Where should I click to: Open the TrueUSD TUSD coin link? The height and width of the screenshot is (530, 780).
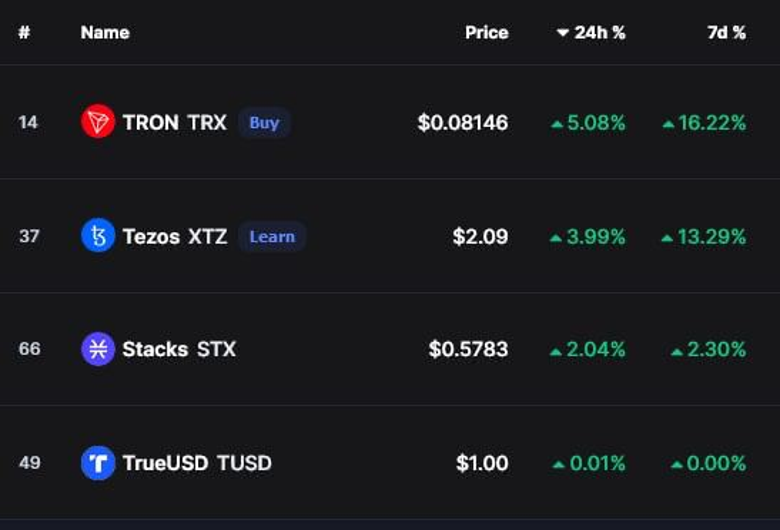point(196,463)
